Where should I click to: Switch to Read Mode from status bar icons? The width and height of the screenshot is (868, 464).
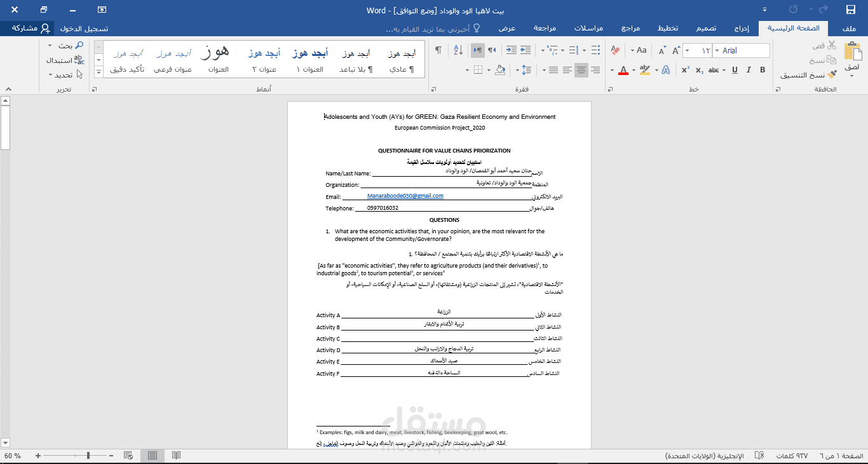[177, 456]
